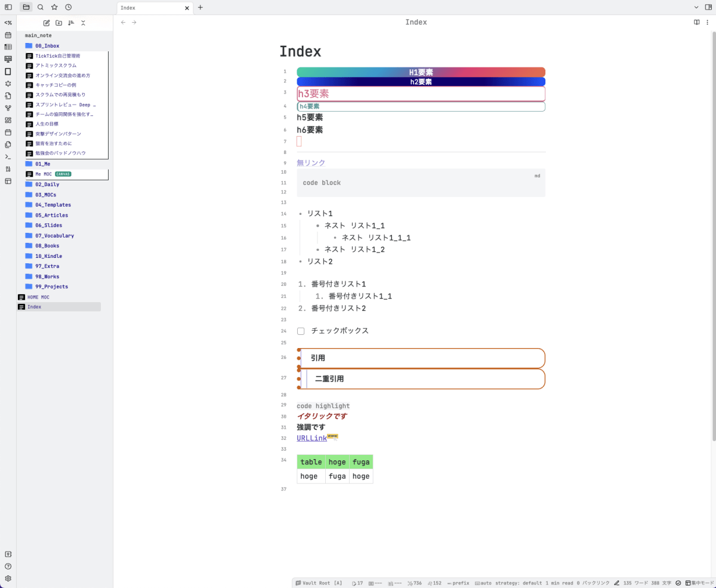Create a new folder in explorer
This screenshot has width=716, height=588.
point(58,23)
